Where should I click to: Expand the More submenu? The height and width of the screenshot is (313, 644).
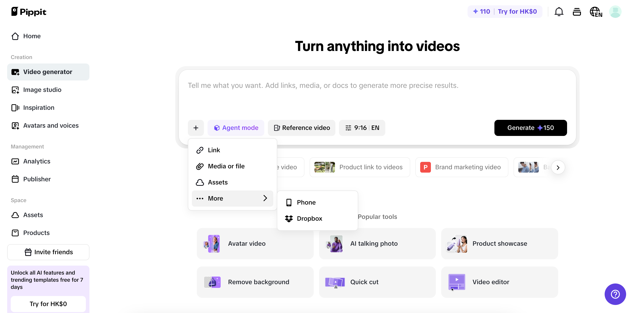tap(232, 198)
